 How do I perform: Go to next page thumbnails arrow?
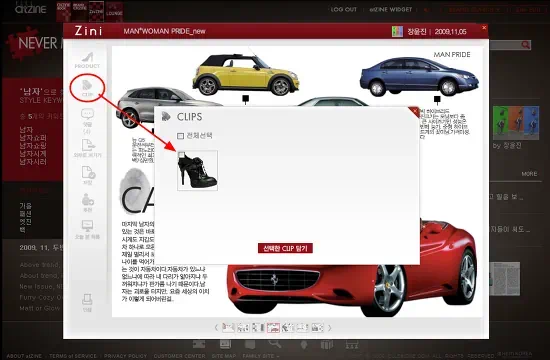coord(329,328)
